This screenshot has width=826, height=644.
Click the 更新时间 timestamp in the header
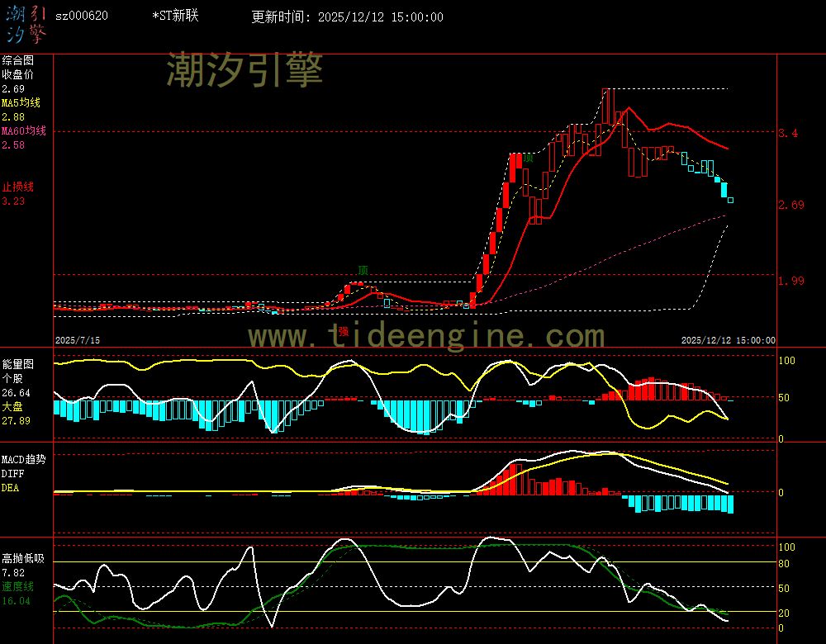pyautogui.click(x=347, y=17)
